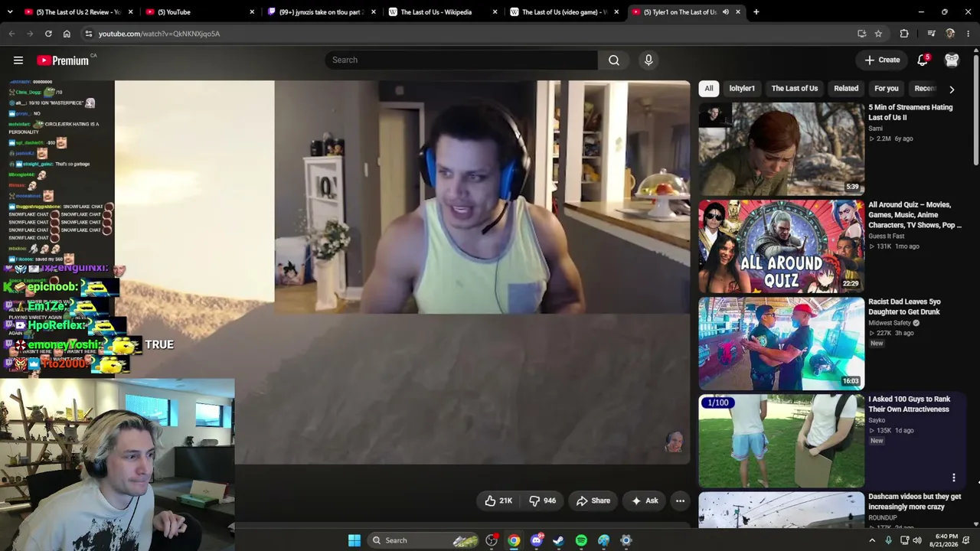The image size is (980, 551).
Task: Filter recommendations by 'The Last of Us' chip
Action: click(795, 89)
